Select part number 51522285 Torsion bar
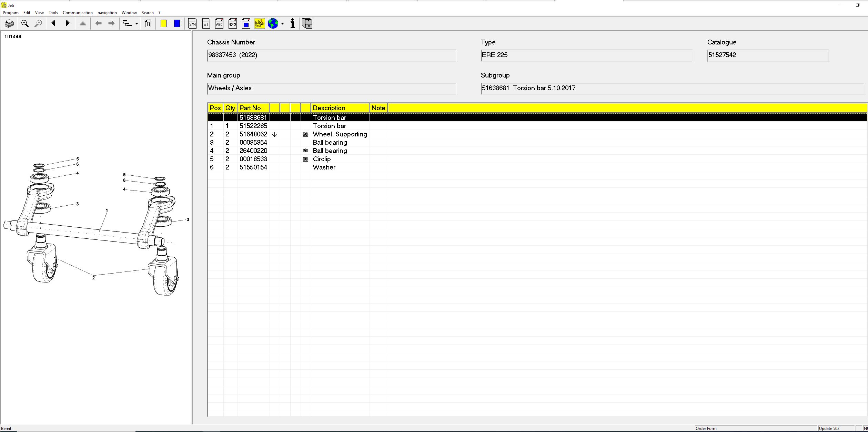The height and width of the screenshot is (432, 868). click(253, 126)
